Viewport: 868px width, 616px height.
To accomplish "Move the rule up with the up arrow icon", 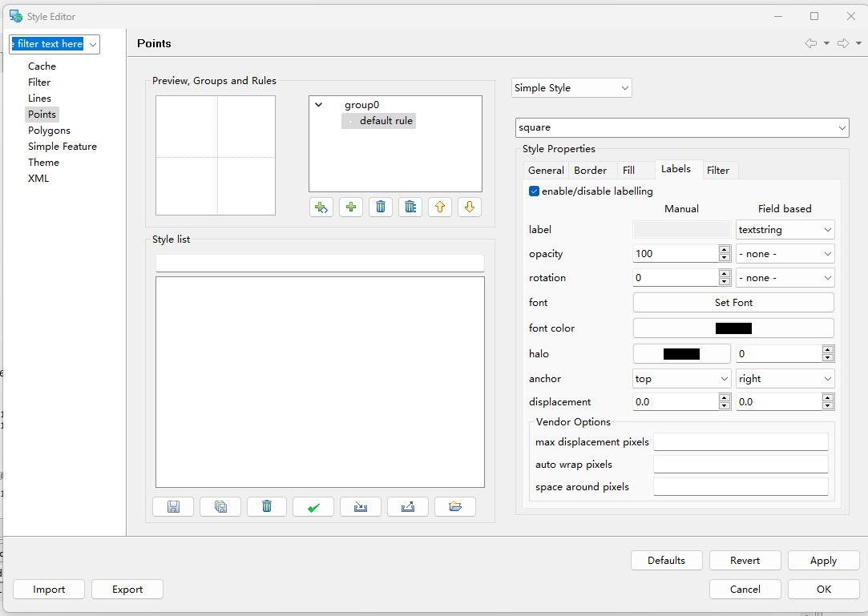I will [x=440, y=207].
